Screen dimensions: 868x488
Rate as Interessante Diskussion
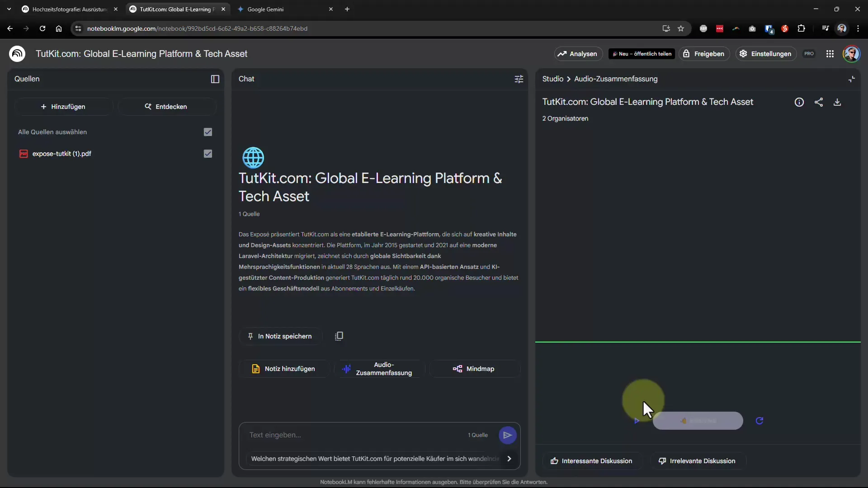[x=592, y=461]
